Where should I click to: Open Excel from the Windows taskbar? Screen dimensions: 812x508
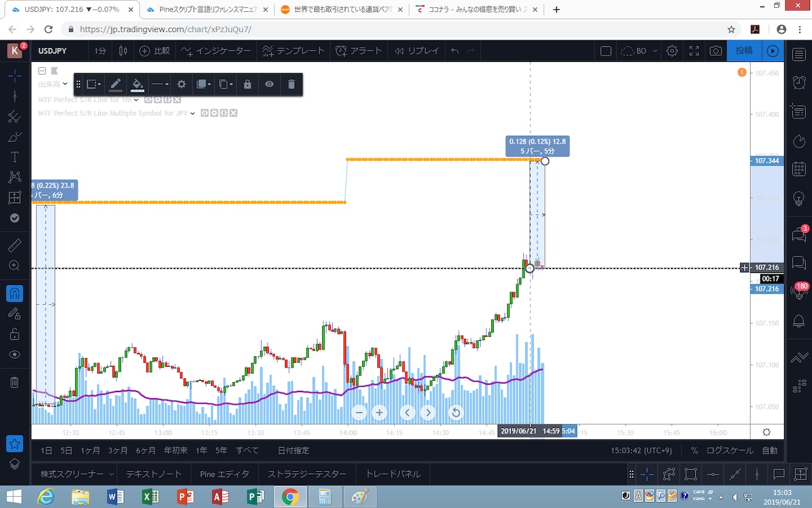(x=150, y=497)
